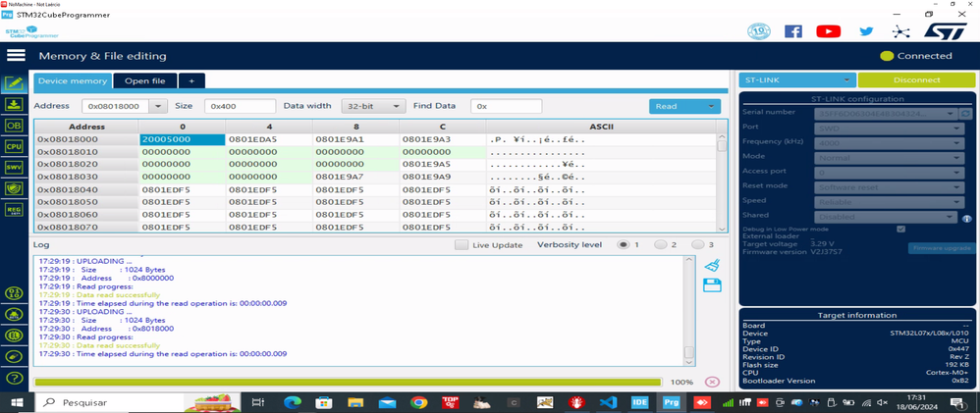The width and height of the screenshot is (980, 413).
Task: Open the Port SWD dropdown
Action: tap(889, 129)
